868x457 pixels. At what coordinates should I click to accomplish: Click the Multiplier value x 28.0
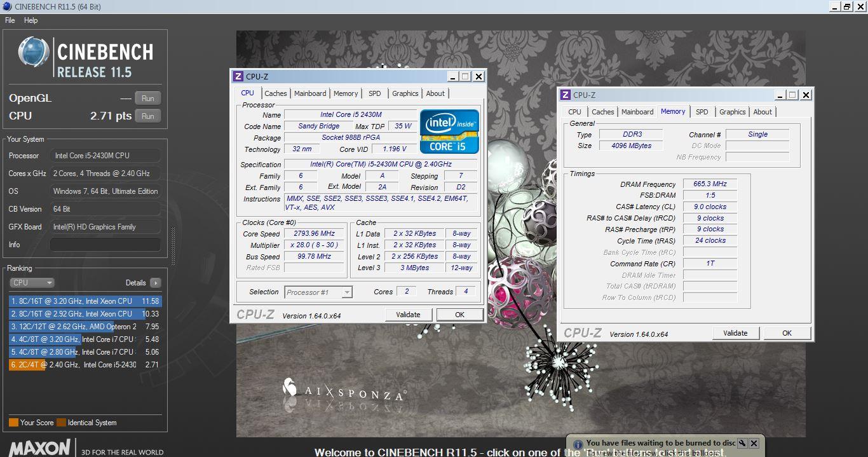click(315, 245)
